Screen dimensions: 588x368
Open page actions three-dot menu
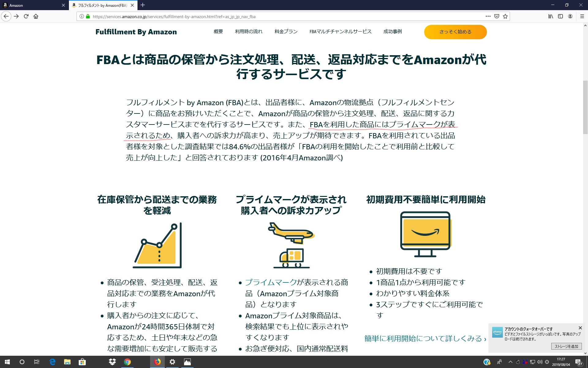pos(488,16)
